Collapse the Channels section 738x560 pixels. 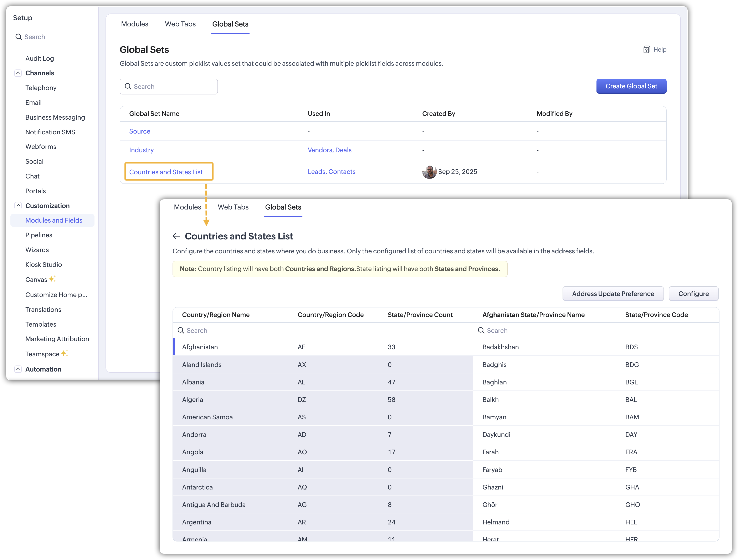click(18, 73)
